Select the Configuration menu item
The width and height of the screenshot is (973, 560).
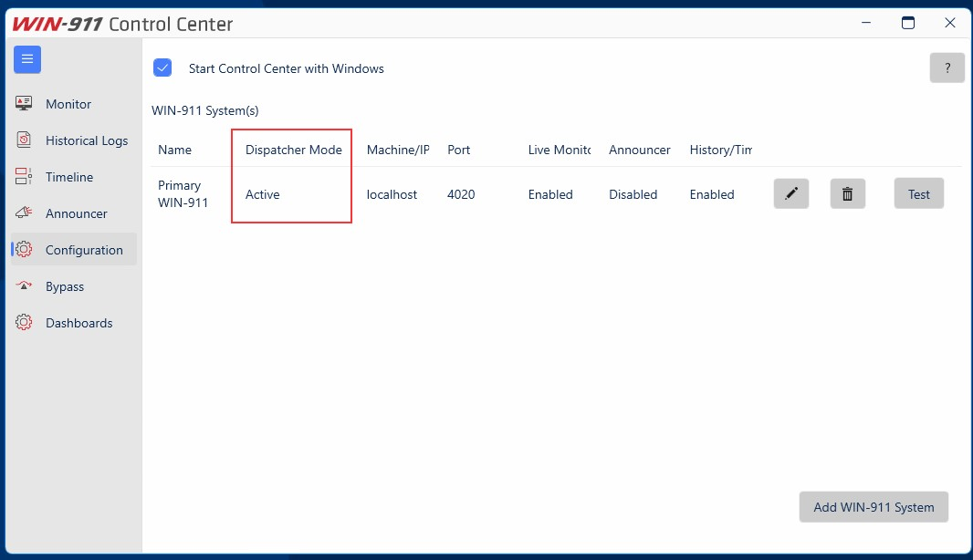point(74,250)
